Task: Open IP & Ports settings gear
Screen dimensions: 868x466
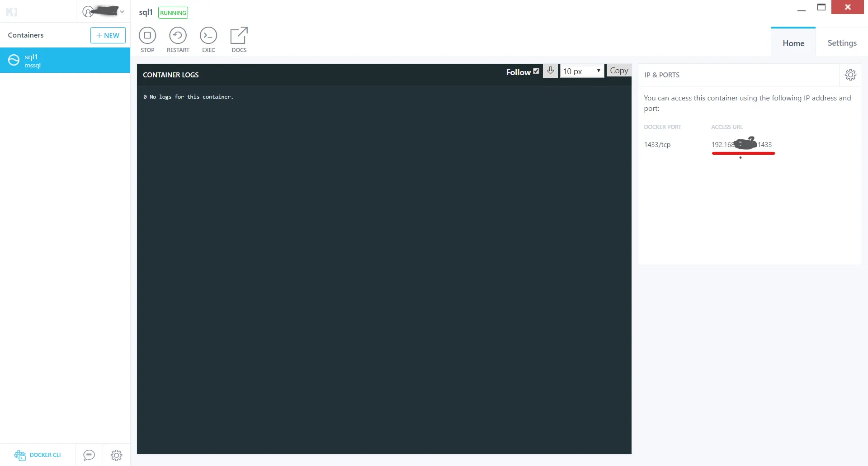Action: [x=850, y=75]
